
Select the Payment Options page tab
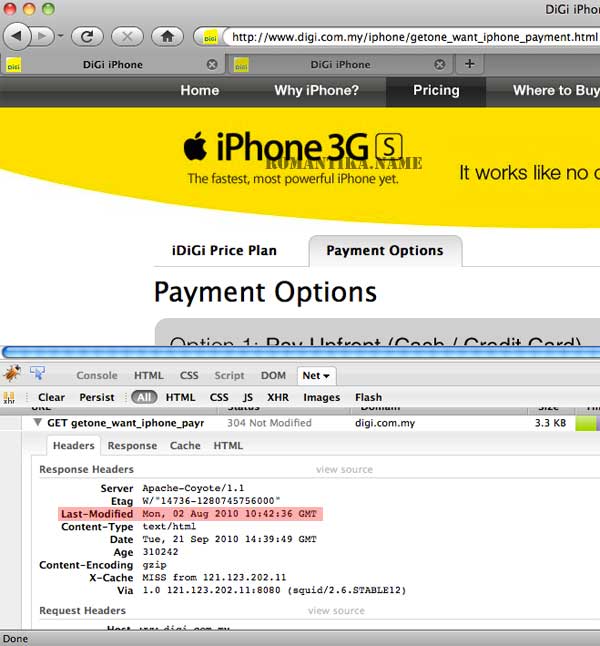(x=385, y=250)
